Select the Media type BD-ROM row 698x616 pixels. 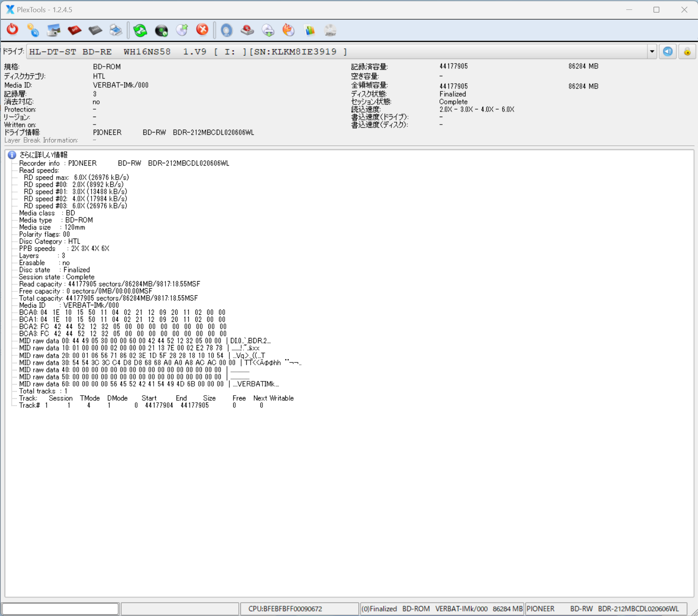click(x=56, y=220)
